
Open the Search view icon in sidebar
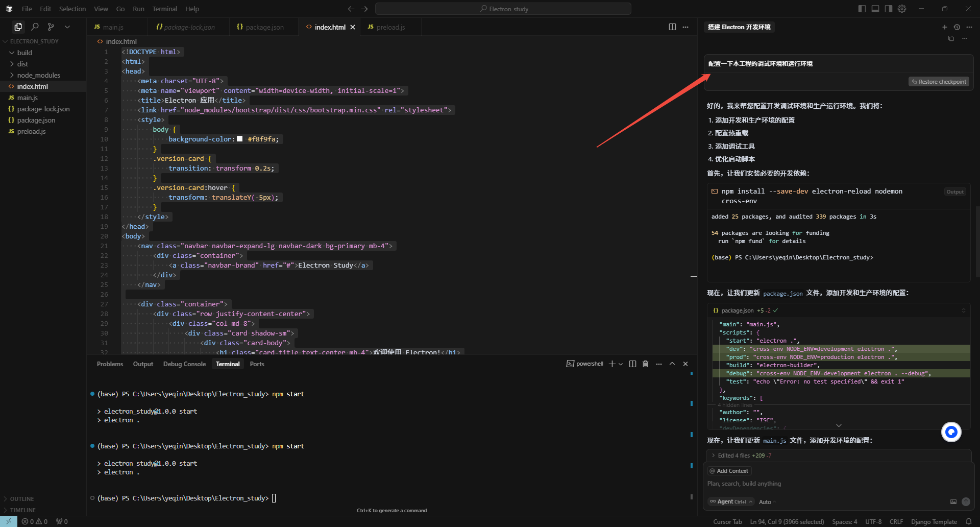click(35, 27)
